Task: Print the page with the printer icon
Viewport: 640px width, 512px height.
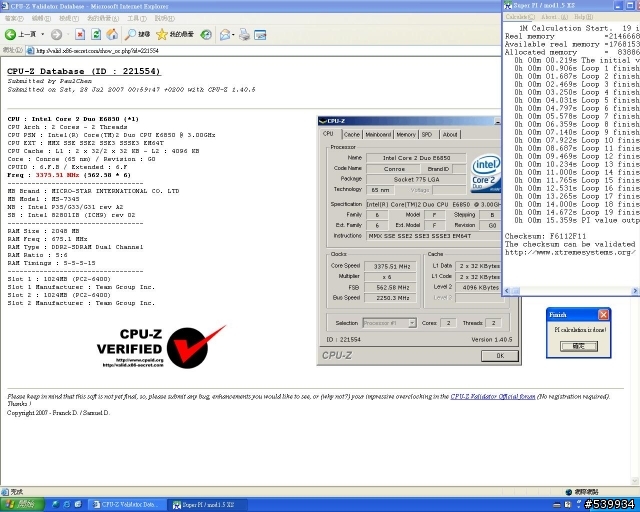Action: click(244, 35)
